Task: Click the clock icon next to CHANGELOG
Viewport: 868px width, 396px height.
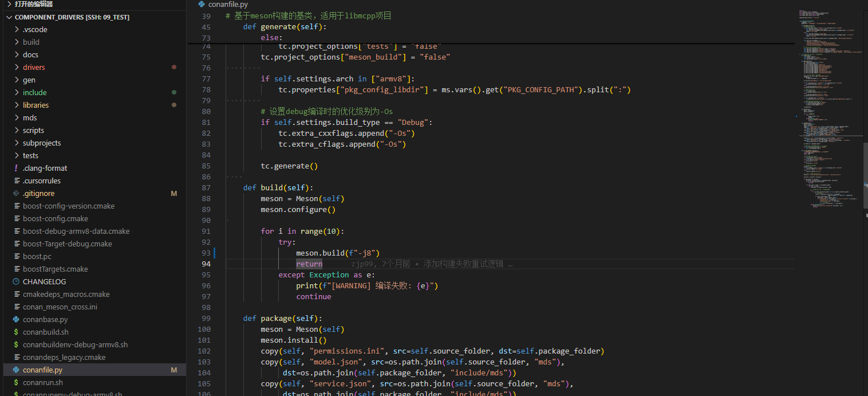Action: [16, 281]
